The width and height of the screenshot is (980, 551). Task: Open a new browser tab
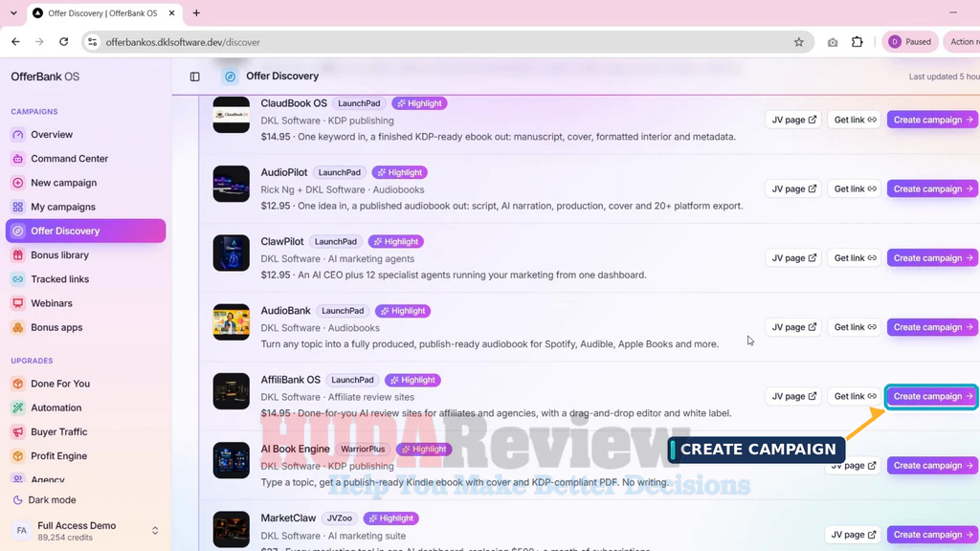[196, 13]
